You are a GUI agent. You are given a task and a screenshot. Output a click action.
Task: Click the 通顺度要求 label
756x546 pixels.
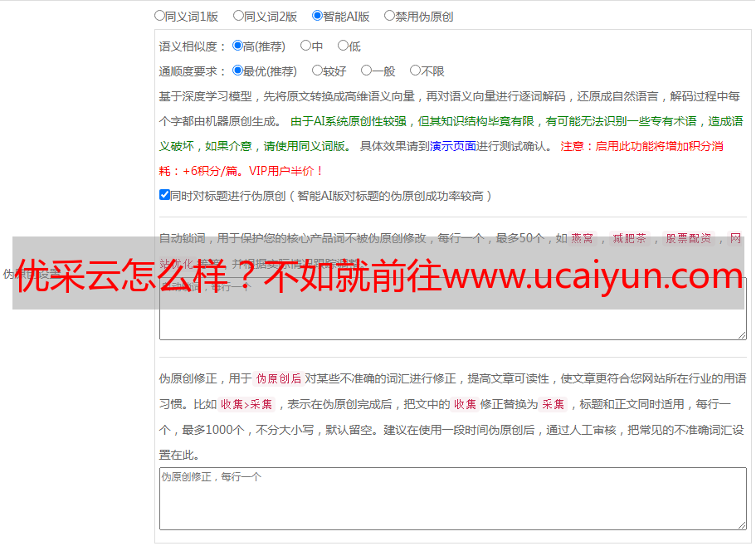(192, 72)
